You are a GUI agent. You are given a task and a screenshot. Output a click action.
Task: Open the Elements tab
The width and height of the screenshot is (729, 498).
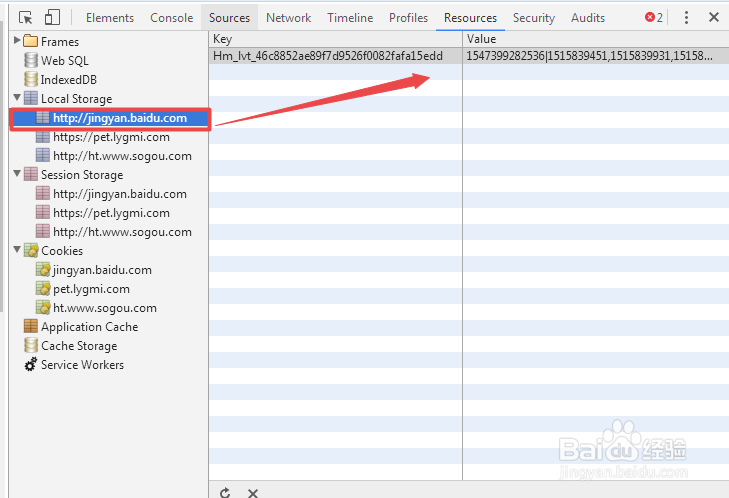(110, 18)
